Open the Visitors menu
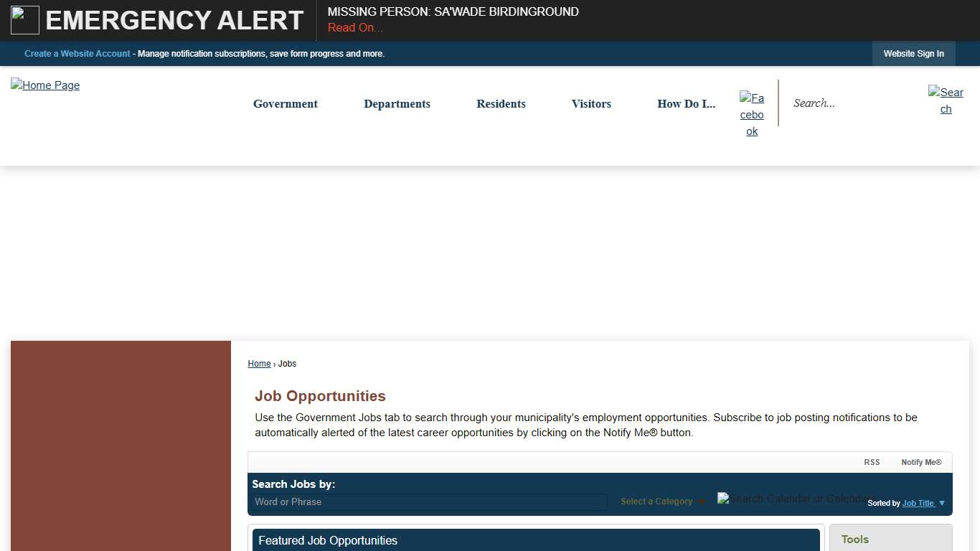980x551 pixels. coord(591,104)
